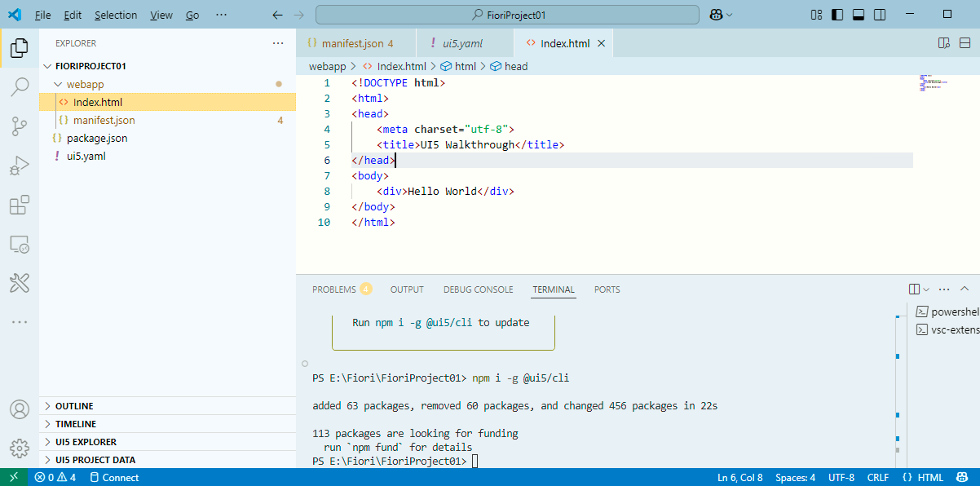Open terminal launch profile dropdown arrow

point(926,289)
